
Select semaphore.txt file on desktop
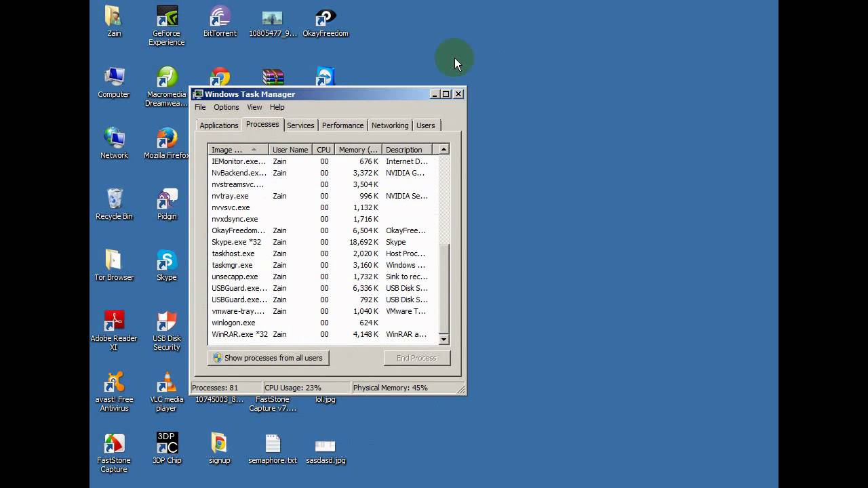[273, 449]
